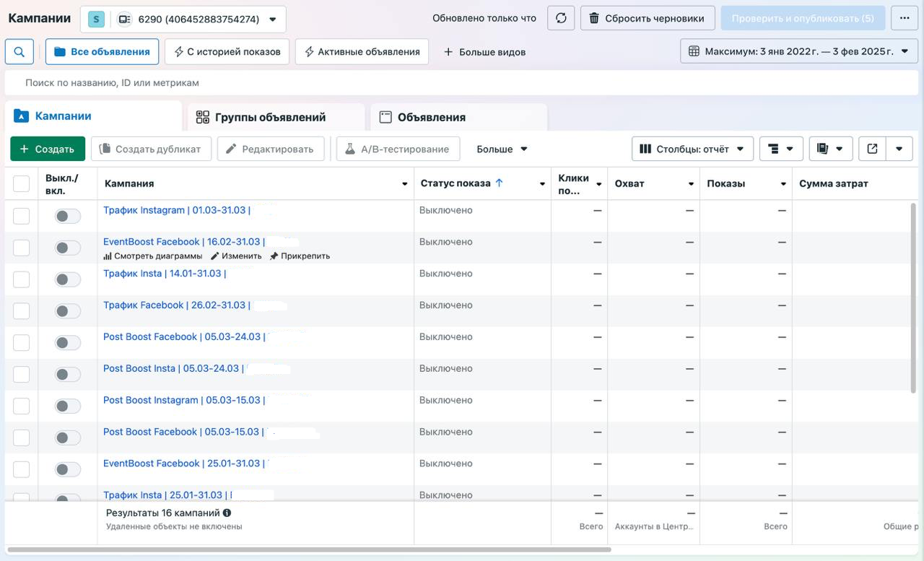Toggle on Post Boost Insta 05.03-24.03 campaign
Viewport: 924px width, 561px height.
tap(68, 375)
